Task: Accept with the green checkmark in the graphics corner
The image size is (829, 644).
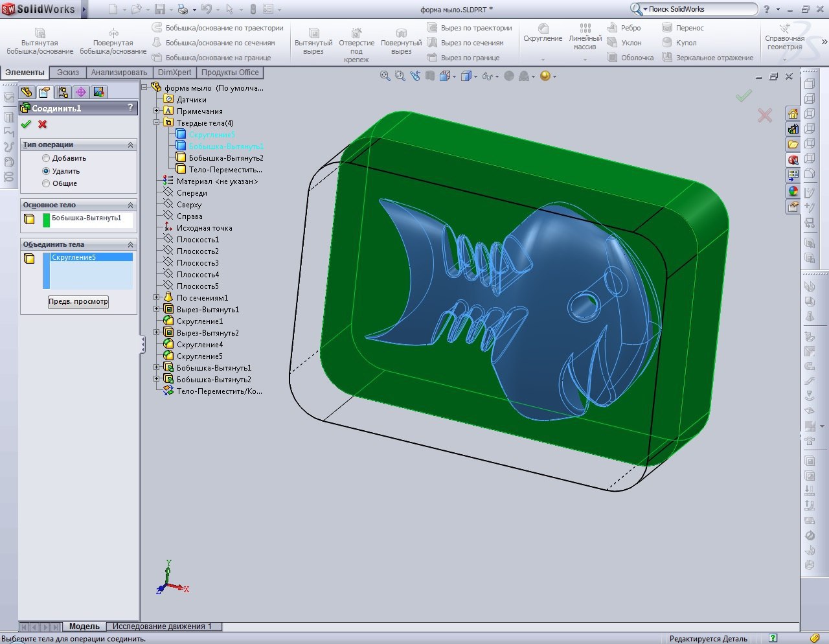Action: (x=744, y=96)
